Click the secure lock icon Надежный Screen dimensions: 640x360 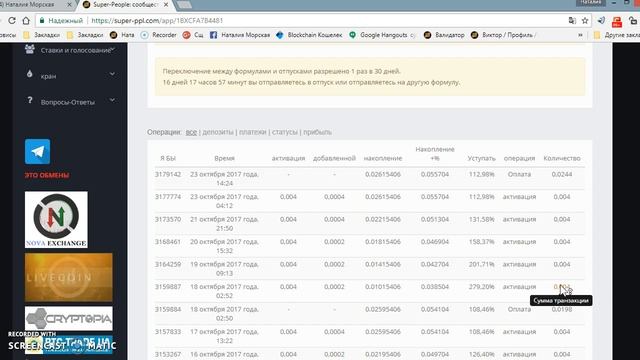click(61, 20)
